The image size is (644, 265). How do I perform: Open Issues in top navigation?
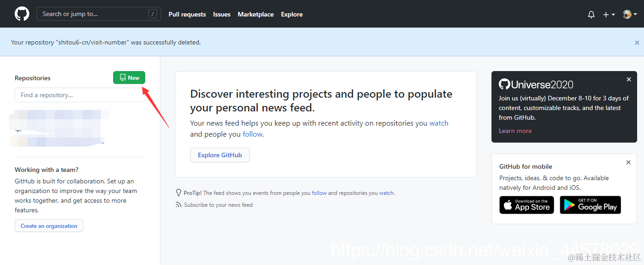(x=222, y=14)
